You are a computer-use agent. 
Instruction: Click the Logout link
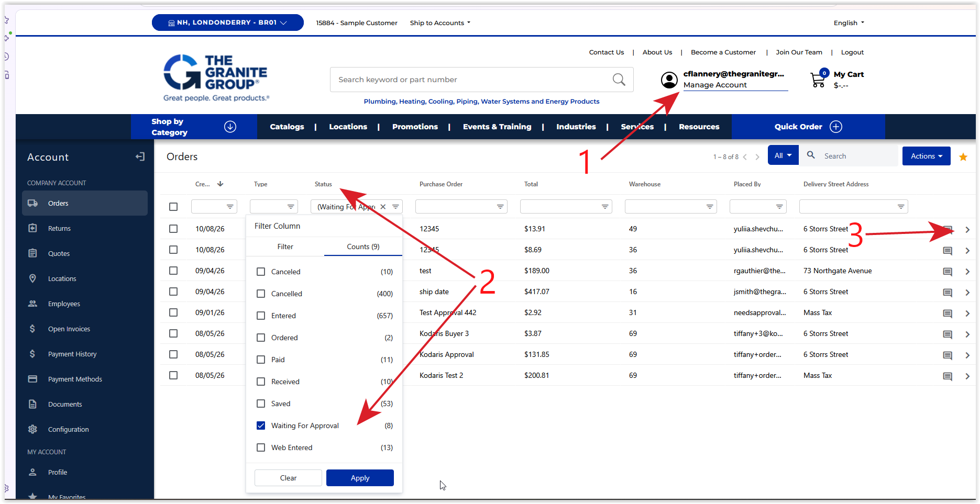tap(852, 52)
